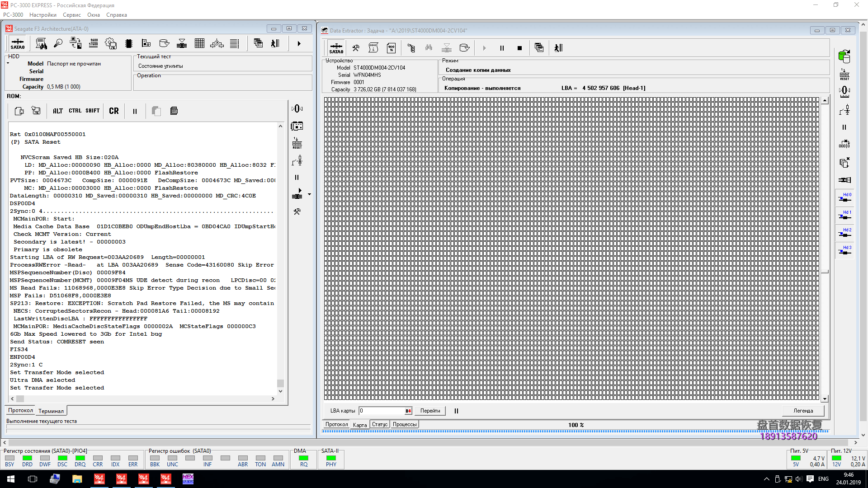Image resolution: width=868 pixels, height=488 pixels.
Task: Toggle the SHIFT key modifier
Action: click(x=92, y=111)
